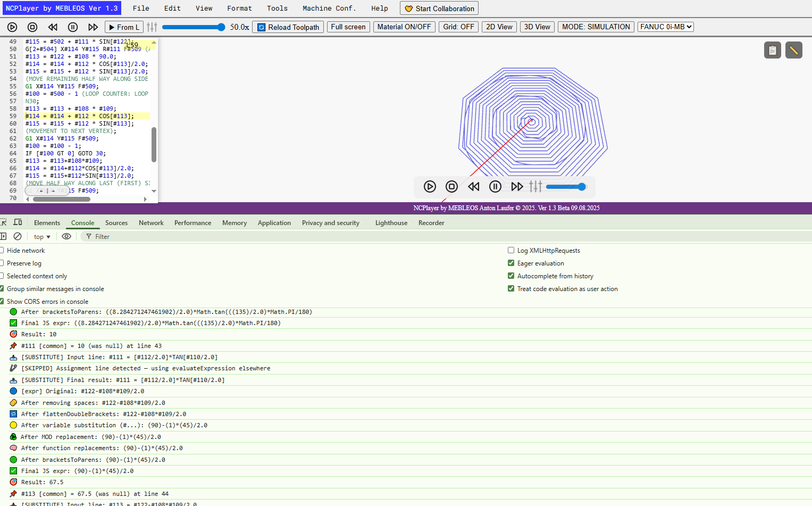Screen dimensions: 812x506
Task: Switch to the Network tab
Action: tap(151, 223)
